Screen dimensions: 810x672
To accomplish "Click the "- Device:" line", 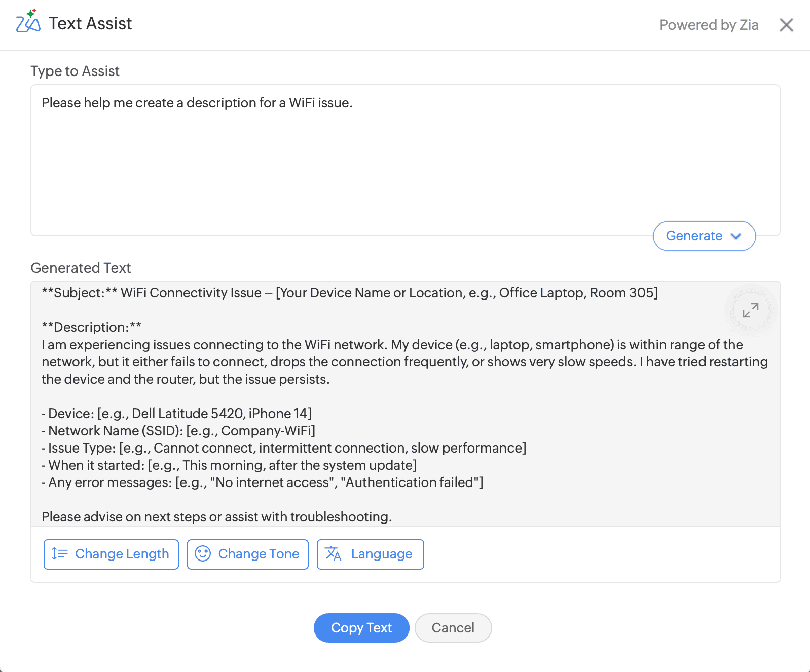I will point(176,414).
